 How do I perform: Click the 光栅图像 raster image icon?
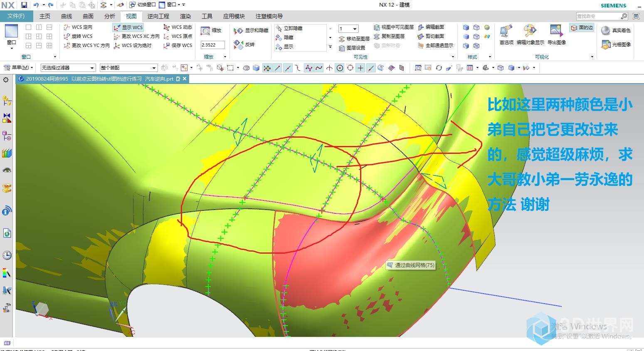(x=605, y=44)
